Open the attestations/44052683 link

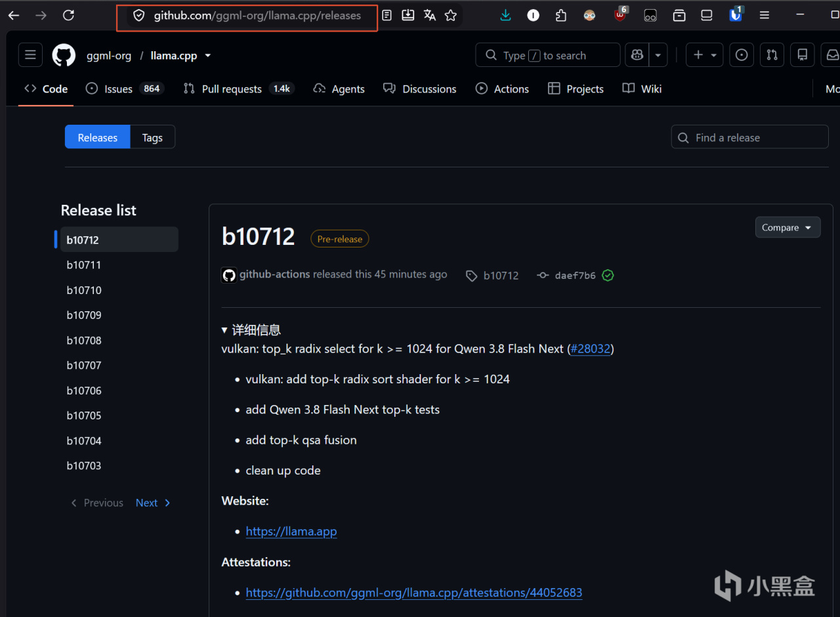[414, 592]
